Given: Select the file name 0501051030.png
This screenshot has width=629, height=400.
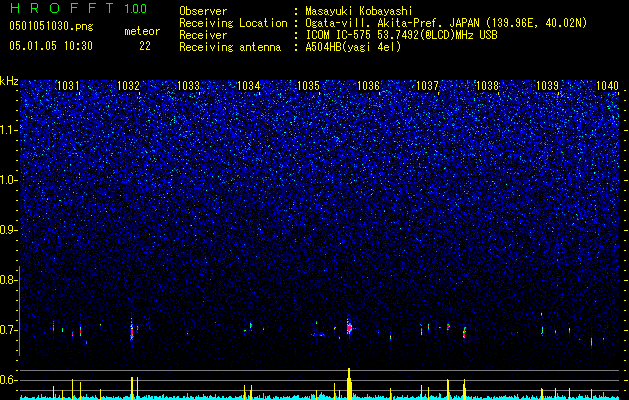Looking at the screenshot, I should point(51,27).
